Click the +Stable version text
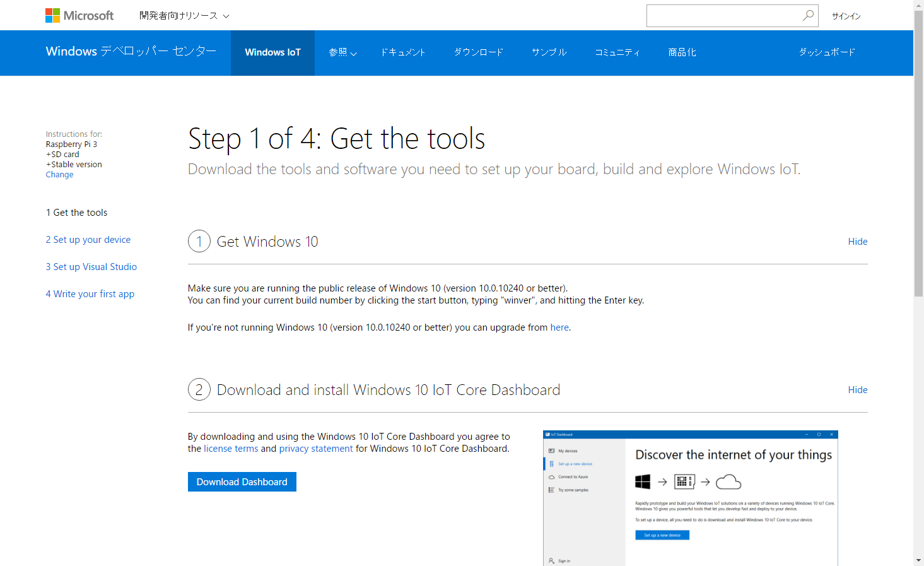Screen dimensions: 924x566 click(74, 165)
